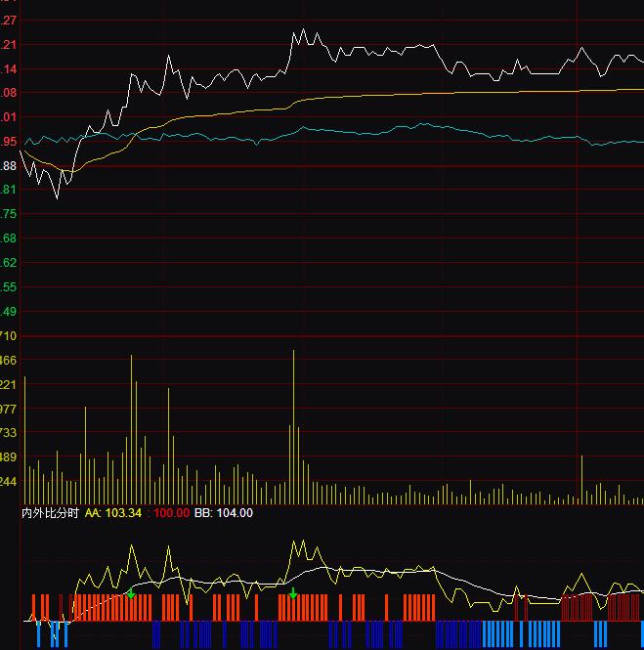Click the .14 red price axis label
The width and height of the screenshot is (644, 650).
(x=9, y=69)
